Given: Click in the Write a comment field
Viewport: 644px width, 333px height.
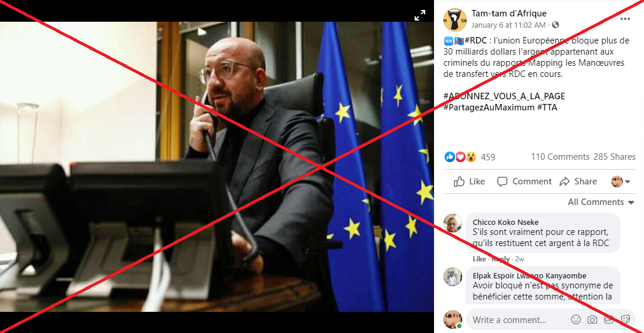Looking at the screenshot, I should pos(517,319).
